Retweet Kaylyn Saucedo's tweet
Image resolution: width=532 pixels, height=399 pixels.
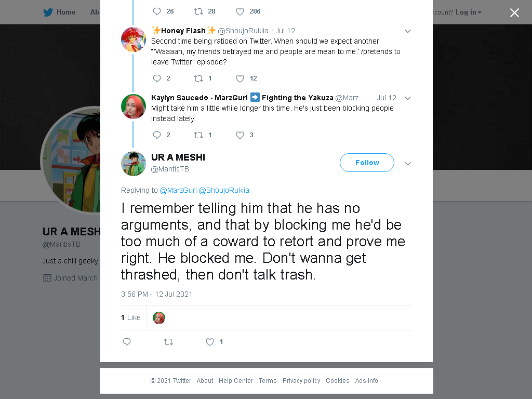198,135
